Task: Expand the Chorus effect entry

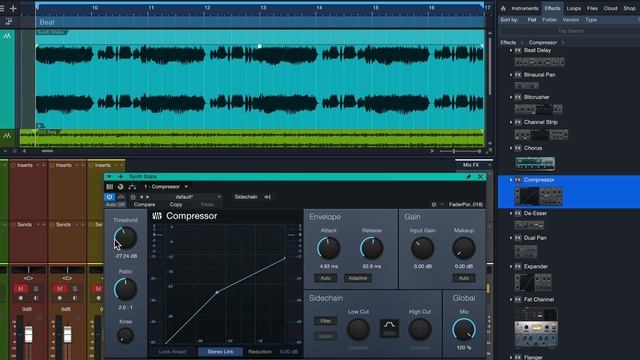Action: (511, 148)
